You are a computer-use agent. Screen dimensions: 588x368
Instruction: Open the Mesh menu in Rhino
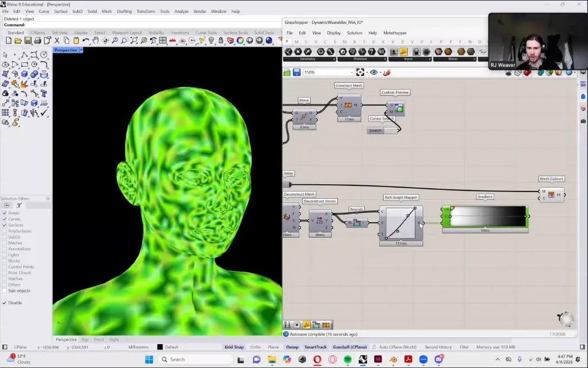coord(106,11)
